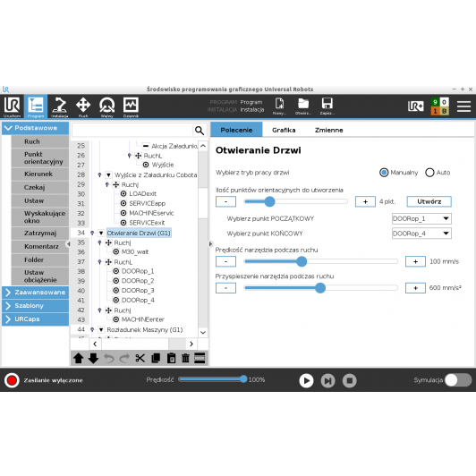Toggle the Symulacja switch
Viewport: 476px width, 476px height.
click(458, 380)
